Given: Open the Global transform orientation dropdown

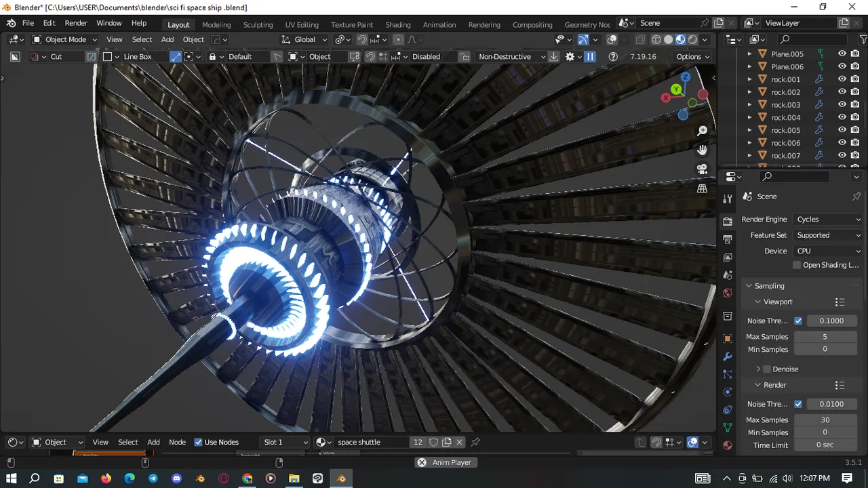Looking at the screenshot, I should point(304,39).
